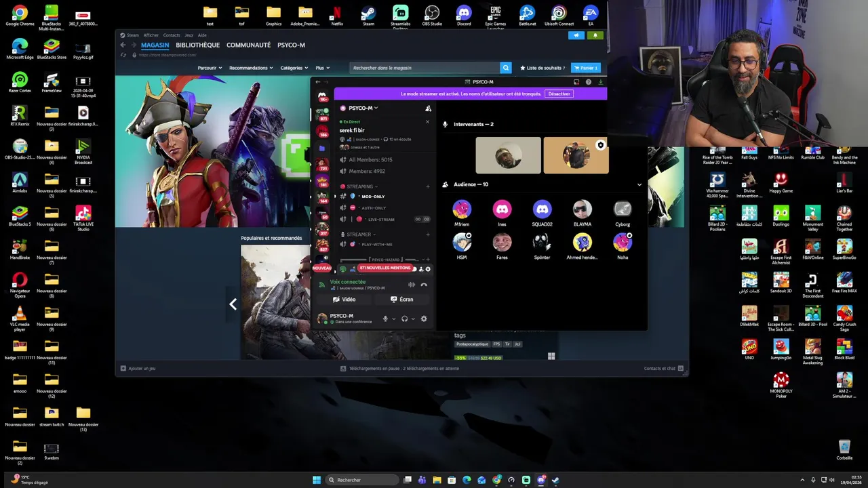Open headphone output options dropdown arrow
The image size is (868, 488).
pyautogui.click(x=413, y=319)
